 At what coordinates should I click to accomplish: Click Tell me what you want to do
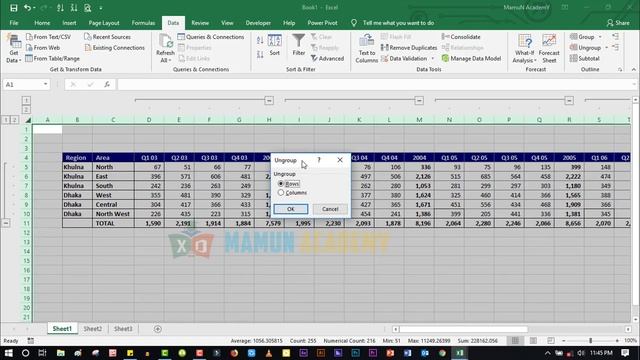[x=398, y=23]
